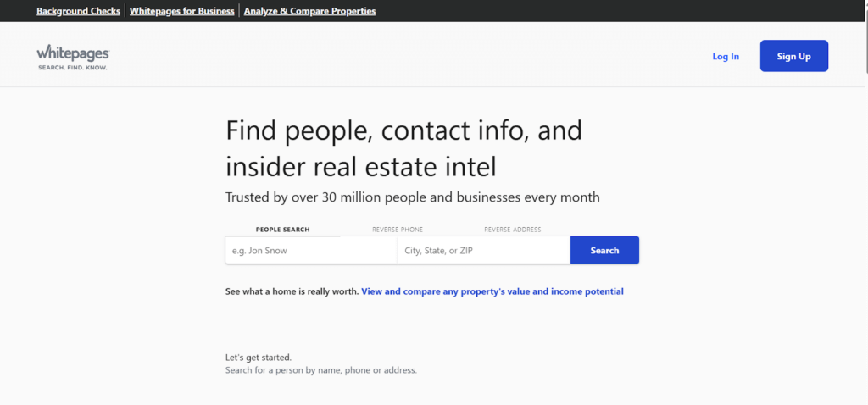Viewport: 868px width, 405px height.
Task: Click the SEARCH. FIND. KNOW. tagline
Action: coord(73,68)
